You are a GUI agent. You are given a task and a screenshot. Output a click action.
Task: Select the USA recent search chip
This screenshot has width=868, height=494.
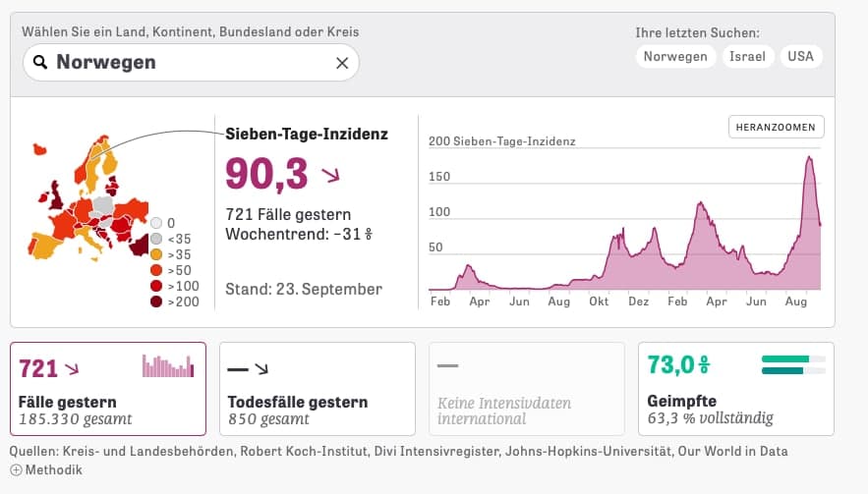(800, 56)
